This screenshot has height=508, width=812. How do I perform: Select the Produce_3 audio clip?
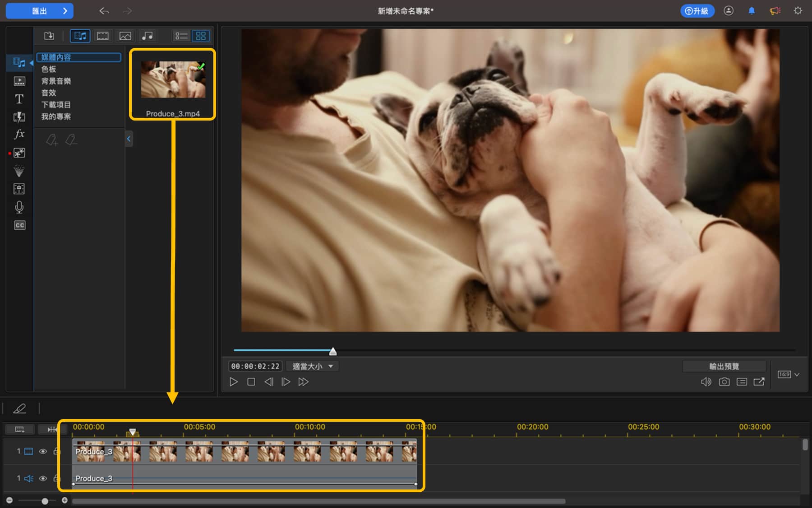tap(245, 478)
